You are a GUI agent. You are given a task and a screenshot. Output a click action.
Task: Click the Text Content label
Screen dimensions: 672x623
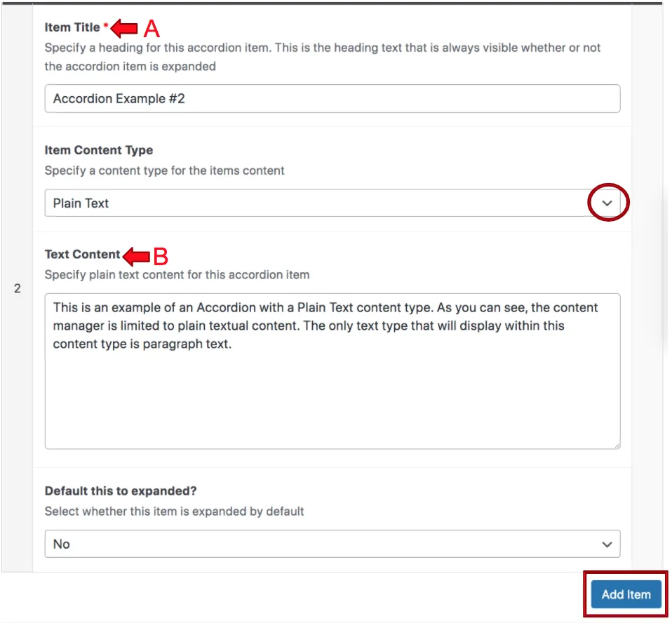[82, 254]
